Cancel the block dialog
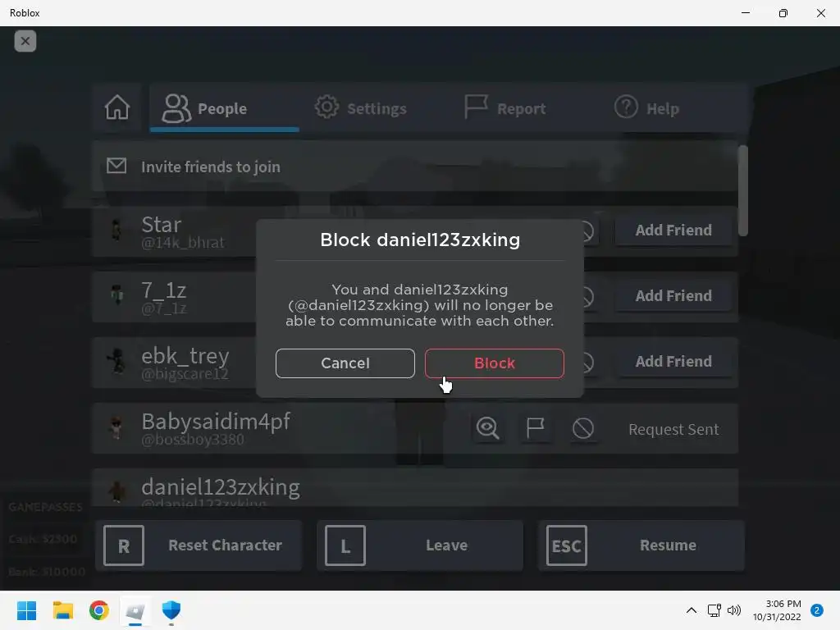The height and width of the screenshot is (630, 840). pyautogui.click(x=345, y=363)
